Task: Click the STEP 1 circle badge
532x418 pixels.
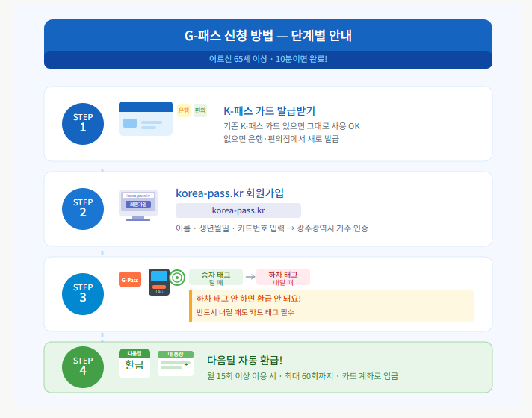Action: pos(83,124)
